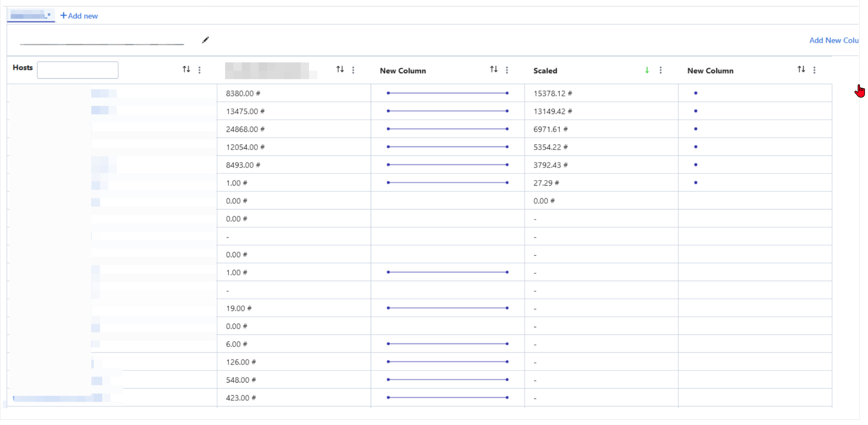Select the blurred tab with asterisk

coord(31,15)
